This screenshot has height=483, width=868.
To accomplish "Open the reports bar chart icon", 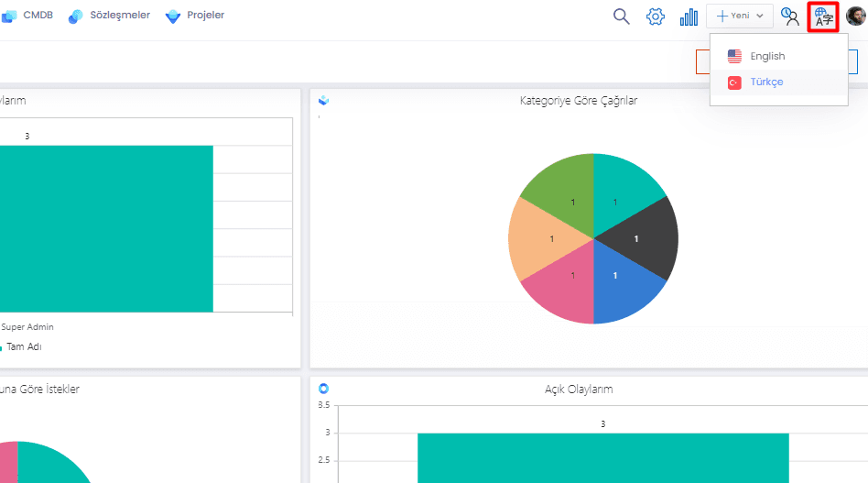I will pyautogui.click(x=689, y=17).
